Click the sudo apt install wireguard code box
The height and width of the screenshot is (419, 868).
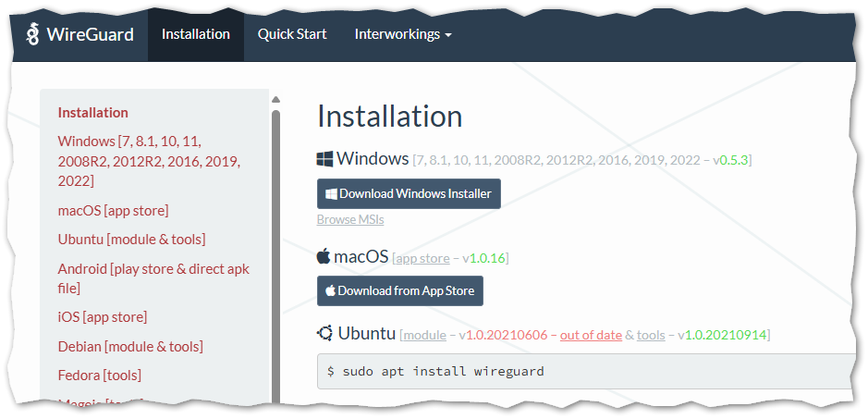[582, 371]
